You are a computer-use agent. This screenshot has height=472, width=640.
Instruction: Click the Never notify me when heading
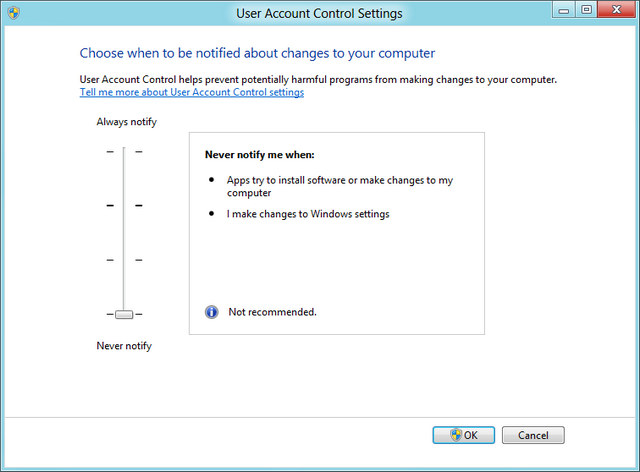[260, 155]
